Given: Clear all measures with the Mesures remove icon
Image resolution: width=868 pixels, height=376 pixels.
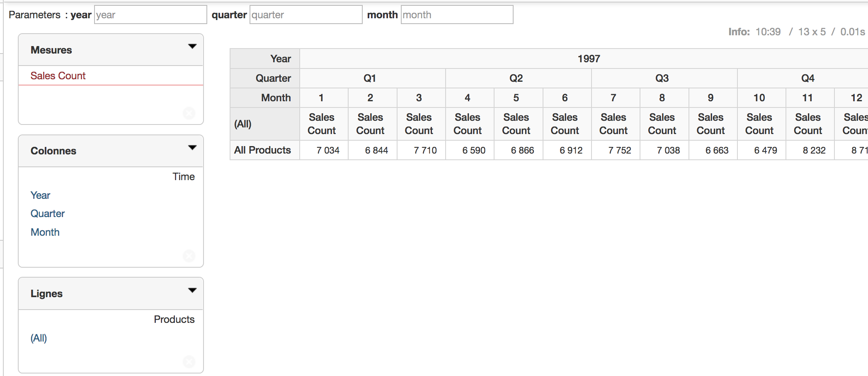Looking at the screenshot, I should click(189, 113).
